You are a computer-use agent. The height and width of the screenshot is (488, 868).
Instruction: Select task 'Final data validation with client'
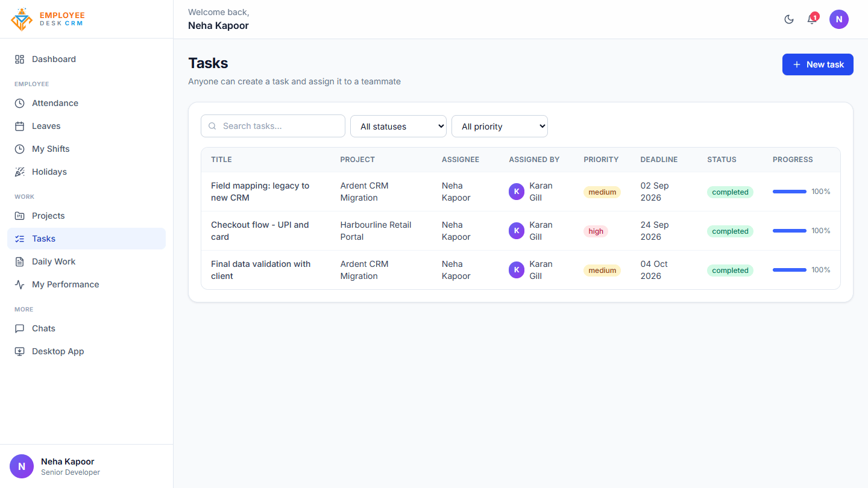(261, 270)
